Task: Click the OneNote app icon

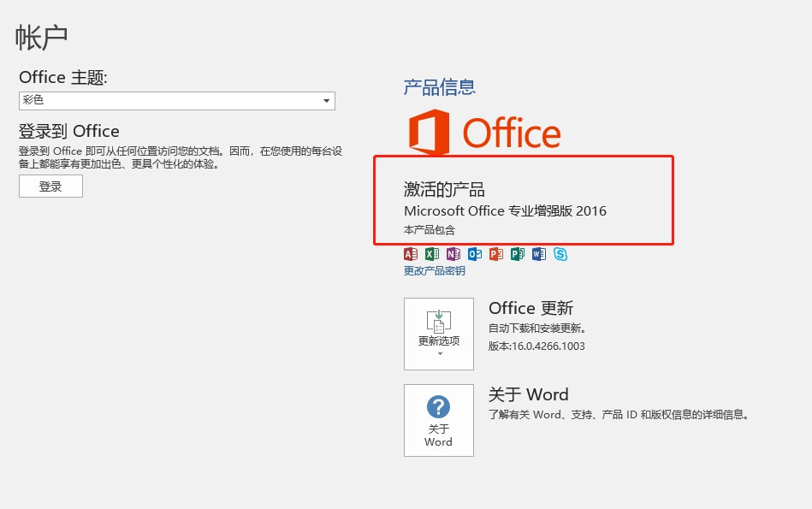Action: coord(453,254)
